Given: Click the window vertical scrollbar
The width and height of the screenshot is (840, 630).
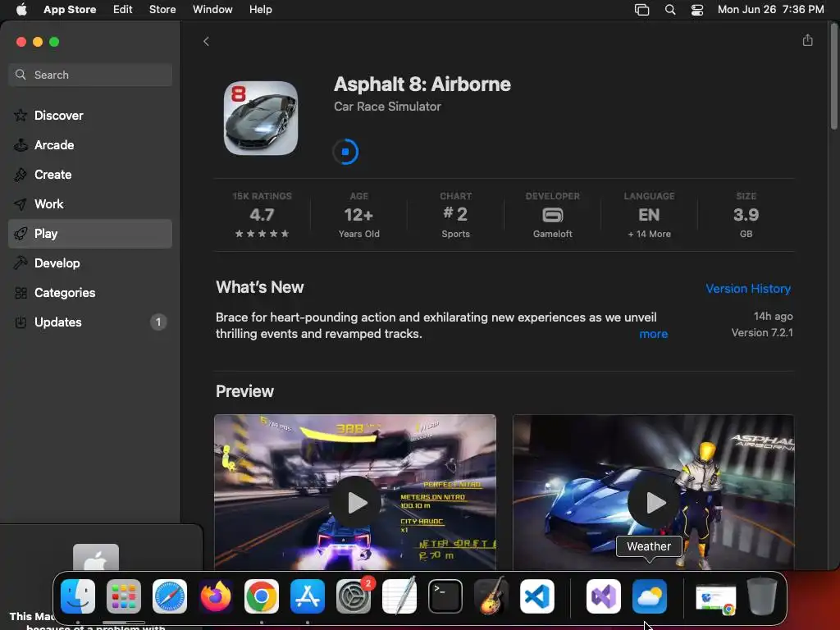Looking at the screenshot, I should tap(833, 75).
